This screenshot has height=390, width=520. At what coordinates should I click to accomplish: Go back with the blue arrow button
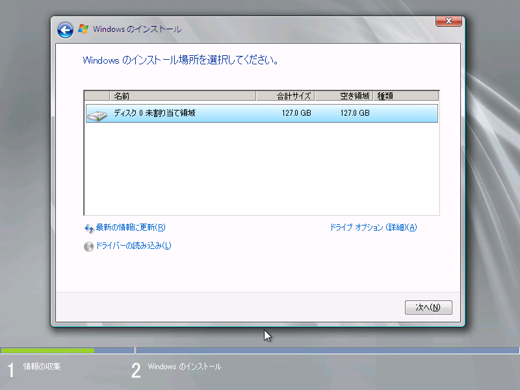coord(65,30)
